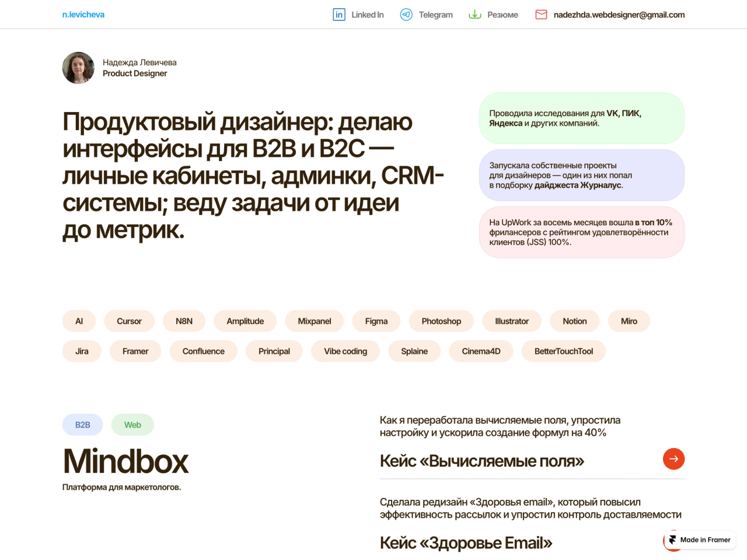The width and height of the screenshot is (747, 560).
Task: Click the blue B2B label
Action: [83, 425]
